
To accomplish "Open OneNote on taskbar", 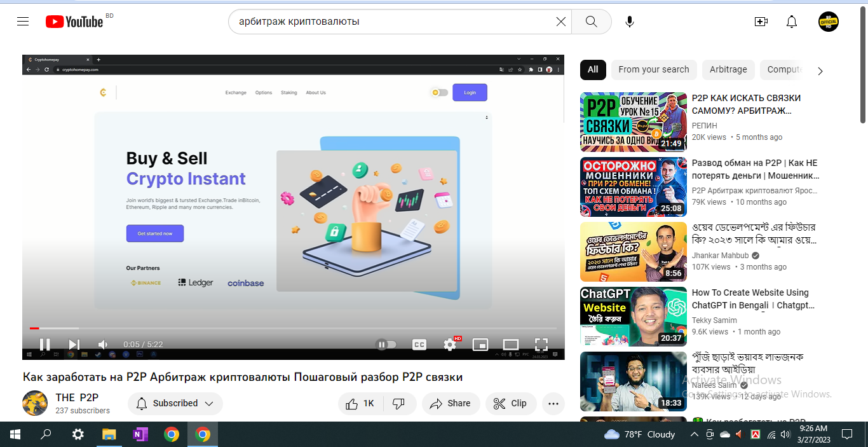I will coord(140,434).
